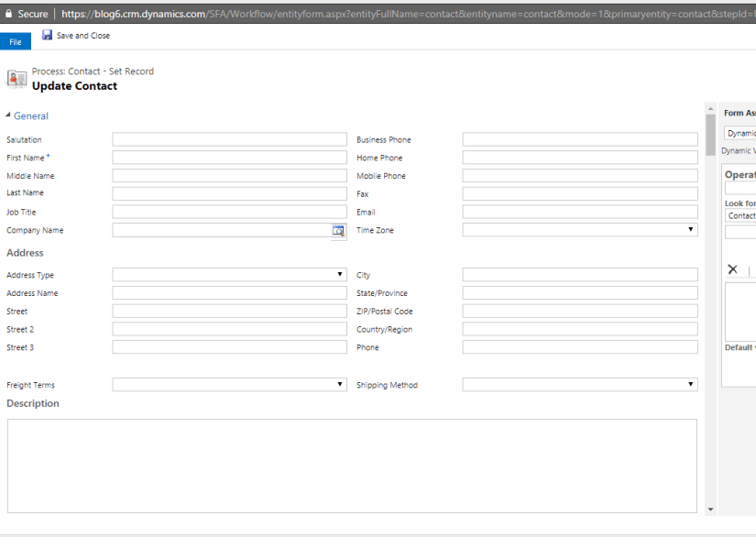Expand the Address Type dropdown
The width and height of the screenshot is (756, 537).
pos(228,275)
